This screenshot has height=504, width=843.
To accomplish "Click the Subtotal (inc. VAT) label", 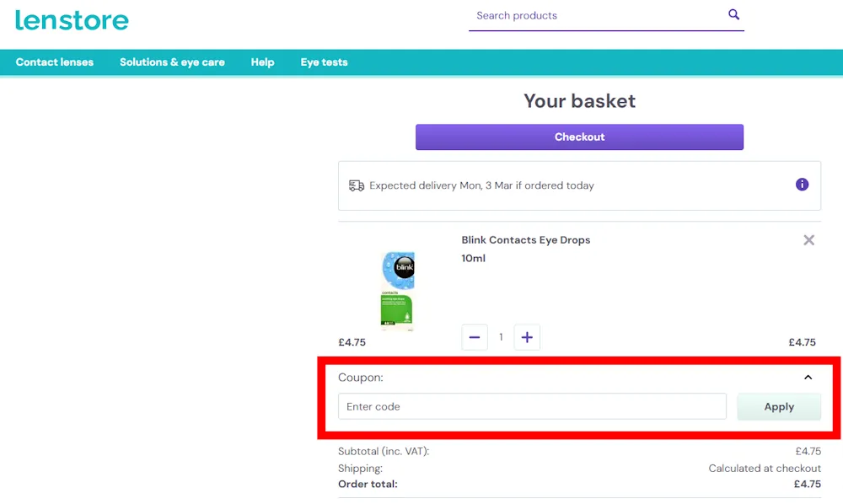I will (x=384, y=452).
